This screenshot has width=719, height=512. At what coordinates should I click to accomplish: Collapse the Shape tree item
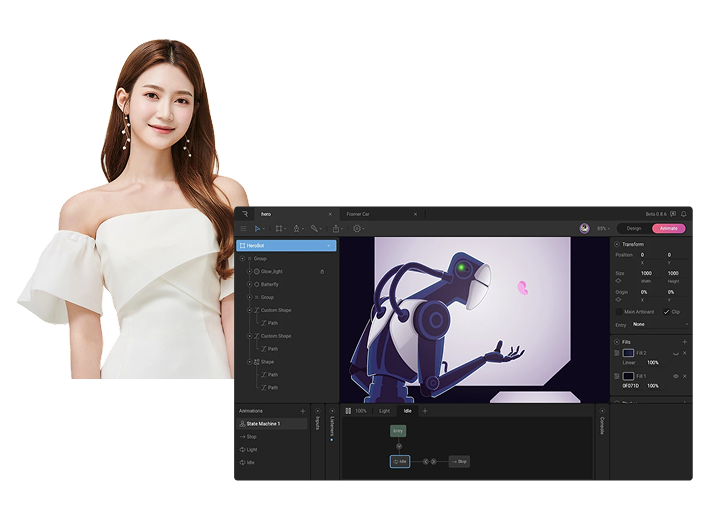coord(249,362)
